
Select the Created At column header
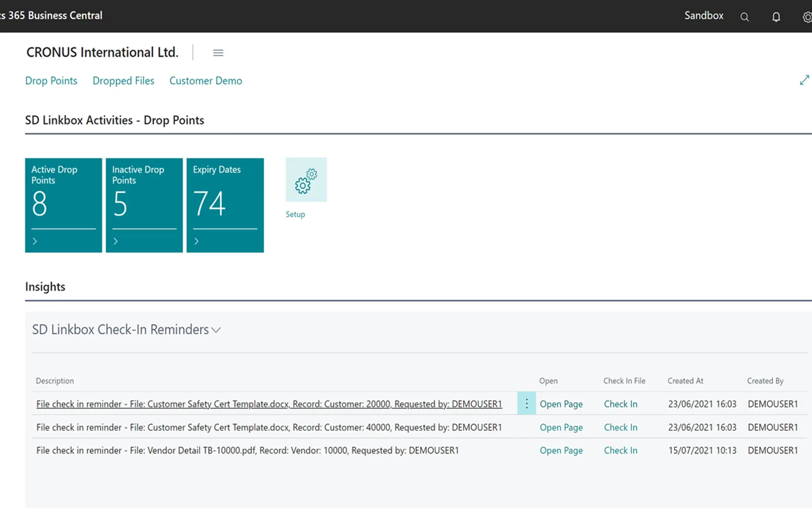click(x=685, y=380)
